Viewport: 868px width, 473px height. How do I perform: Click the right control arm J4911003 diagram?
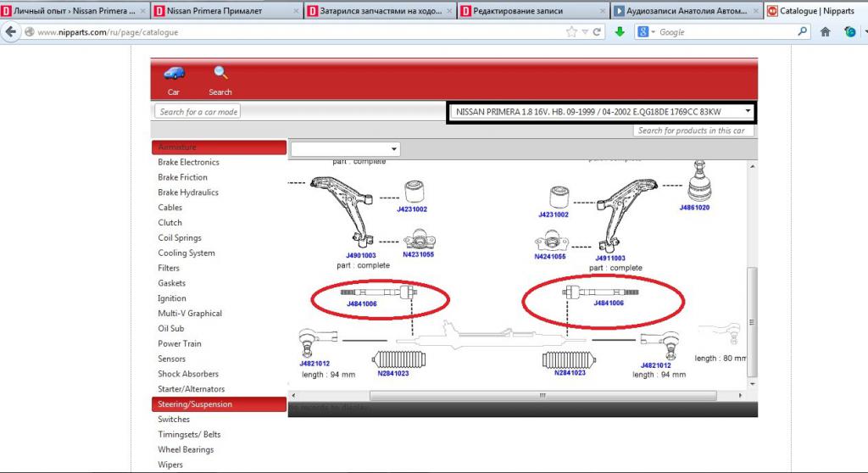click(628, 215)
